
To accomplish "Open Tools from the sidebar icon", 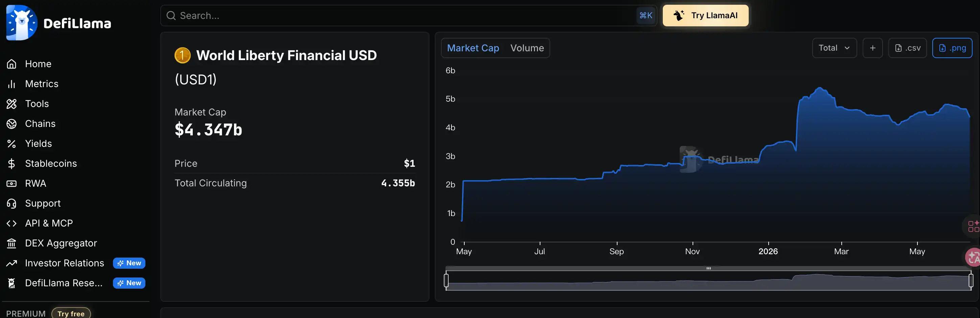I will (x=11, y=104).
